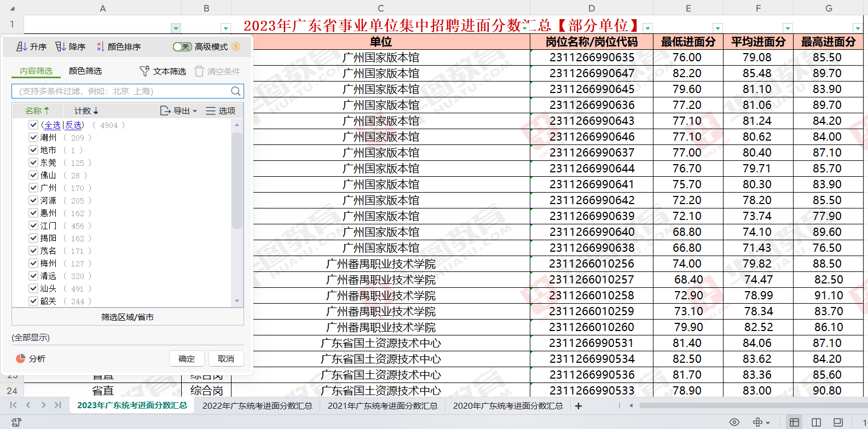This screenshot has width=868, height=429.
Task: Click the magnifier icon in filter search
Action: click(x=235, y=91)
